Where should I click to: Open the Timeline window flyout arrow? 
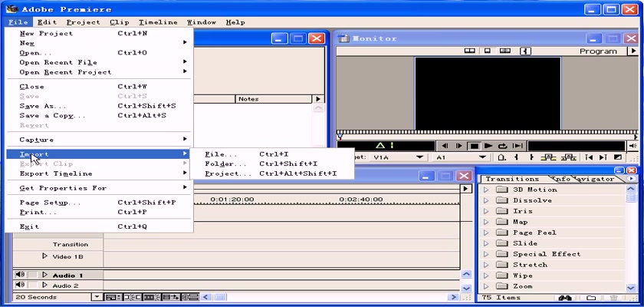(465, 189)
